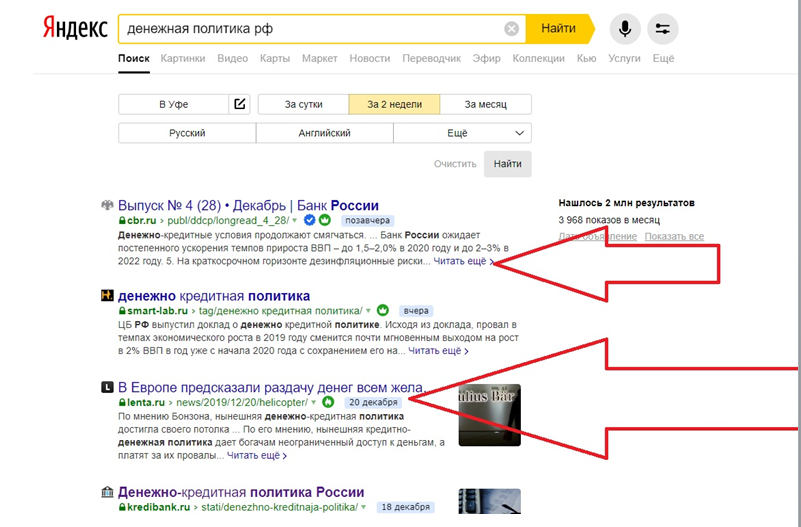Expand Читать ещё on cbr.ru snippet

464,261
